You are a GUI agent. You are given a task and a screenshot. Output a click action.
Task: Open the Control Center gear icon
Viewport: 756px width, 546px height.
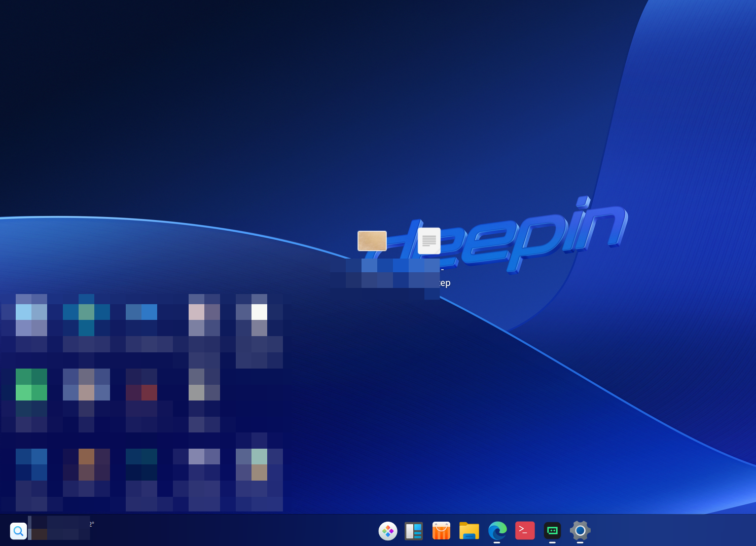(x=580, y=531)
